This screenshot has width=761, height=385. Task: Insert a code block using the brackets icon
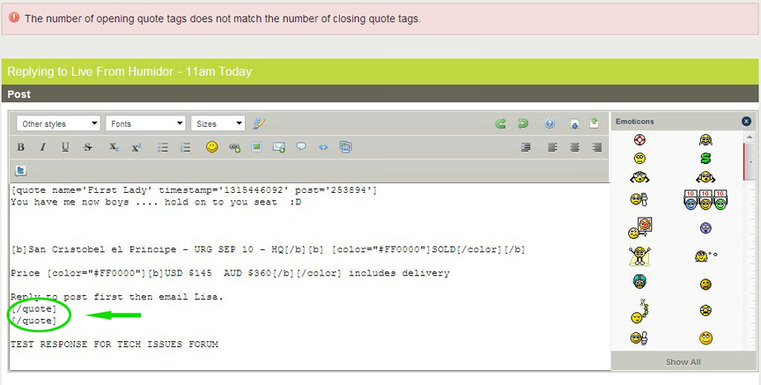click(323, 147)
